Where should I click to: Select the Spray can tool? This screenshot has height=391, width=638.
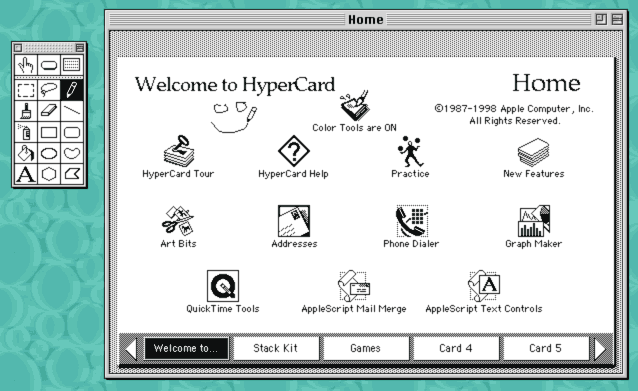point(26,132)
